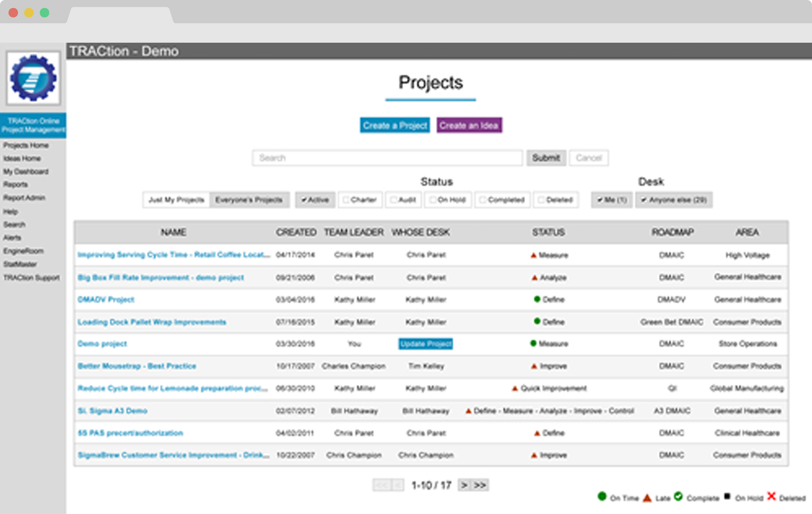The width and height of the screenshot is (812, 514).
Task: Open Reports from the sidebar
Action: (x=15, y=184)
